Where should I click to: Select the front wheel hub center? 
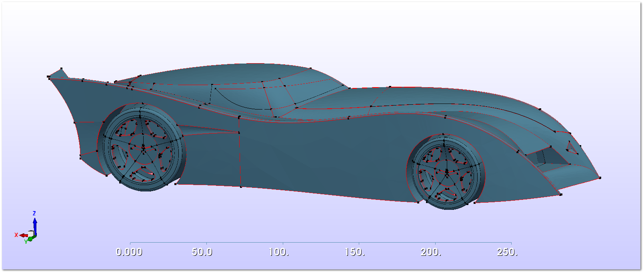click(446, 172)
